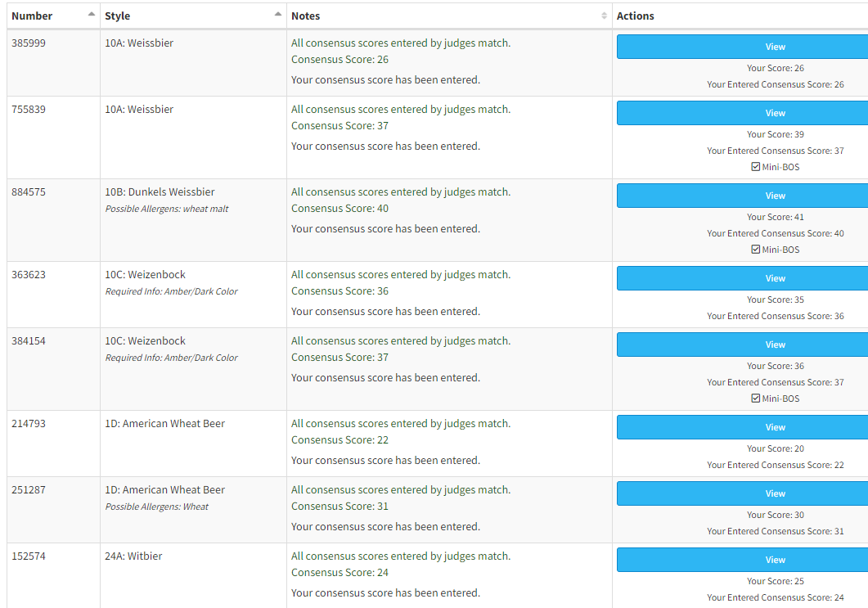
Task: Click the Actions column header
Action: pyautogui.click(x=636, y=16)
